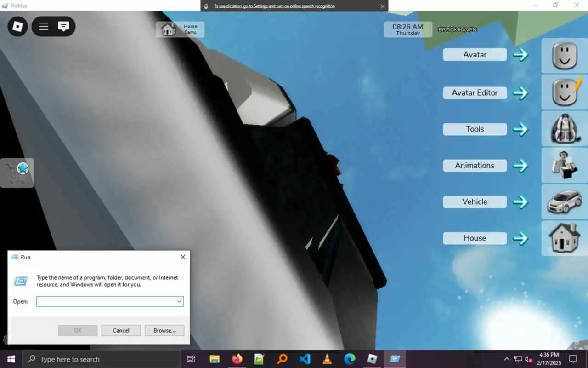Viewport: 588px width, 368px height.
Task: Click the Run dialog taskbar icon
Action: (395, 359)
